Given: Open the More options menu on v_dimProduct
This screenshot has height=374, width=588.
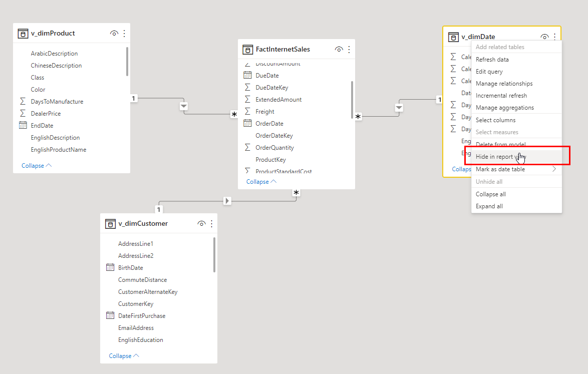Looking at the screenshot, I should 124,33.
